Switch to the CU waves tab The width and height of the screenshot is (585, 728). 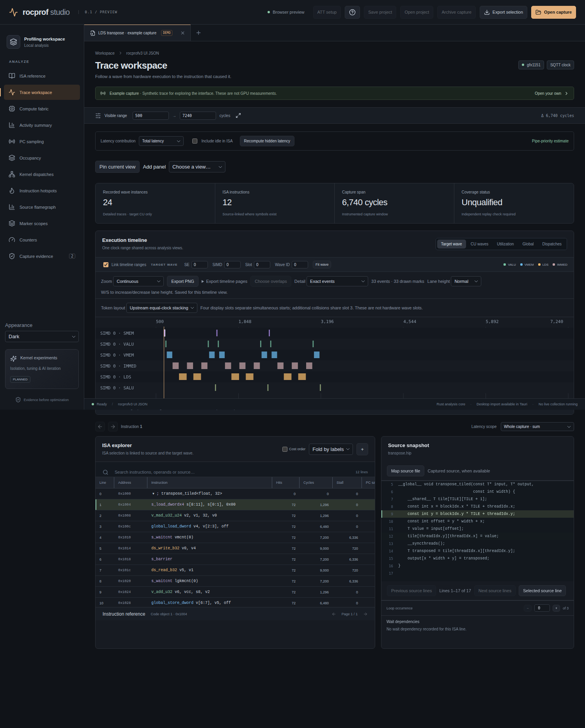tap(479, 244)
